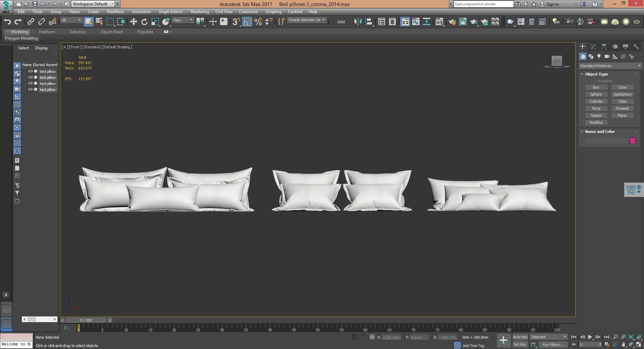The image size is (644, 349).
Task: Toggle Display Cameras filter in Scene Explorer
Action: click(x=17, y=89)
